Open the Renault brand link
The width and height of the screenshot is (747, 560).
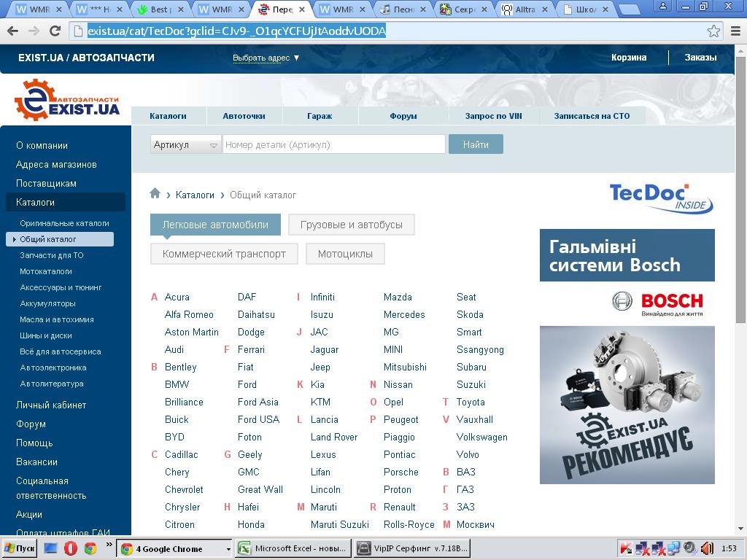click(x=400, y=507)
